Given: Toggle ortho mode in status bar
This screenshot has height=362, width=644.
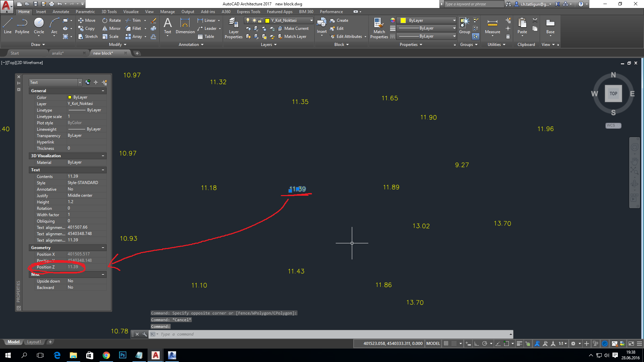Looking at the screenshot, I should click(477, 343).
